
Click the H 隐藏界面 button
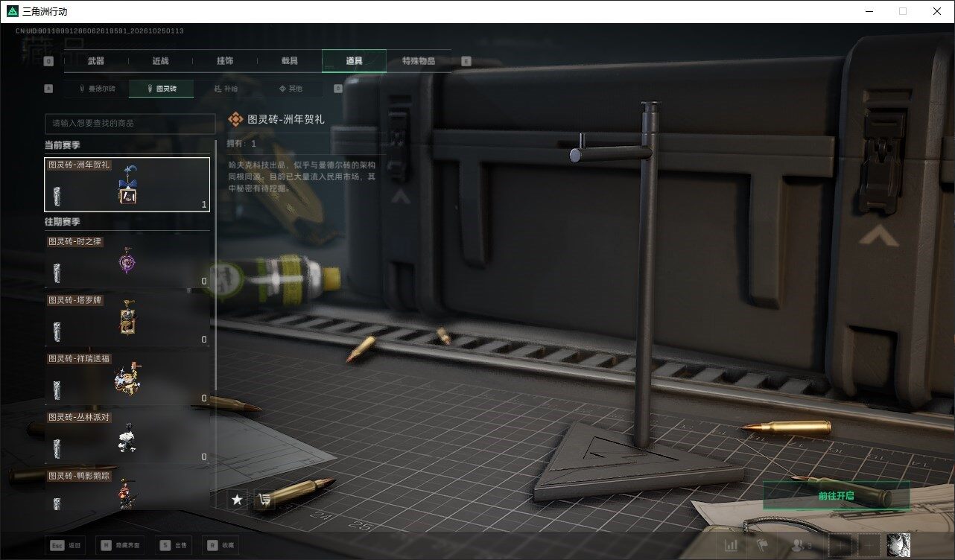coord(119,545)
